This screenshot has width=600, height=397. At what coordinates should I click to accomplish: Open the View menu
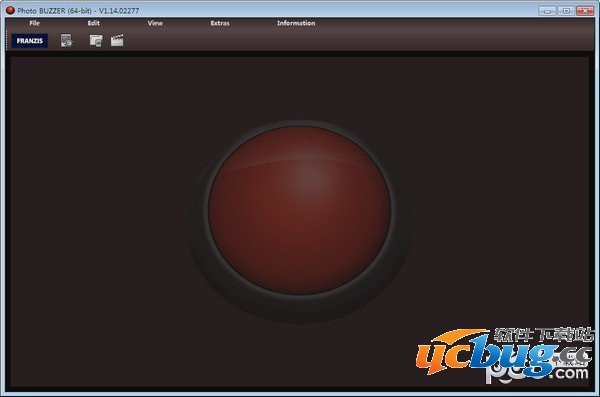[x=155, y=23]
